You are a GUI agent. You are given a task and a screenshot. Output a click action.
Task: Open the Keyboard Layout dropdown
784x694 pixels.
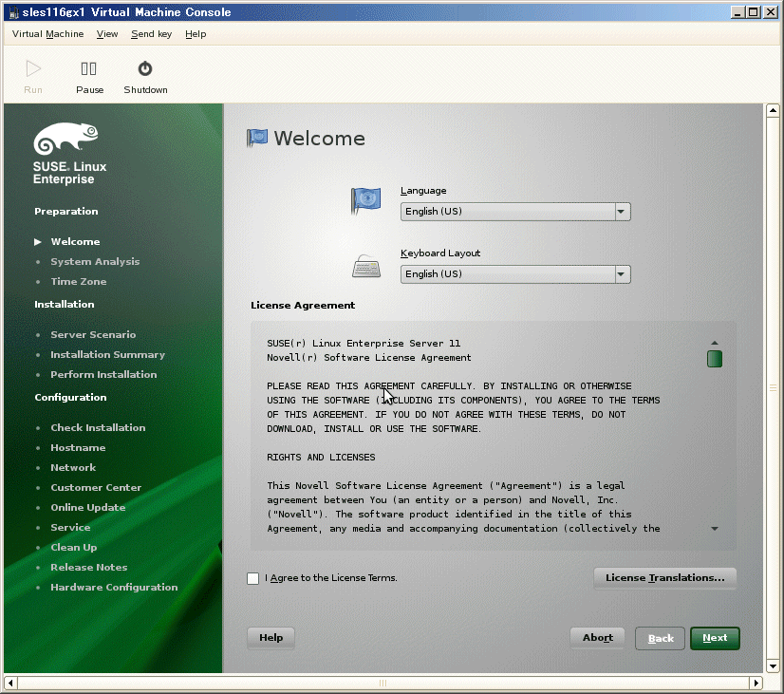pyautogui.click(x=515, y=274)
